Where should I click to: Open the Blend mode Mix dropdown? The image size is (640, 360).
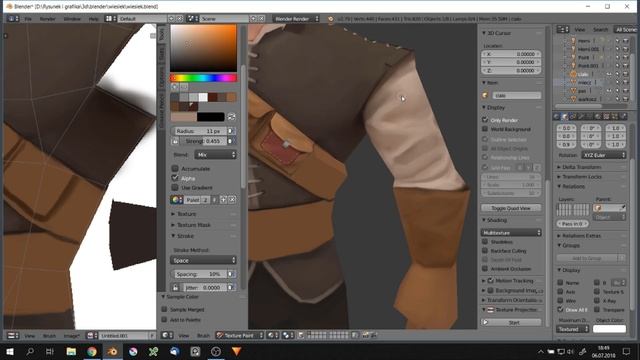point(216,155)
